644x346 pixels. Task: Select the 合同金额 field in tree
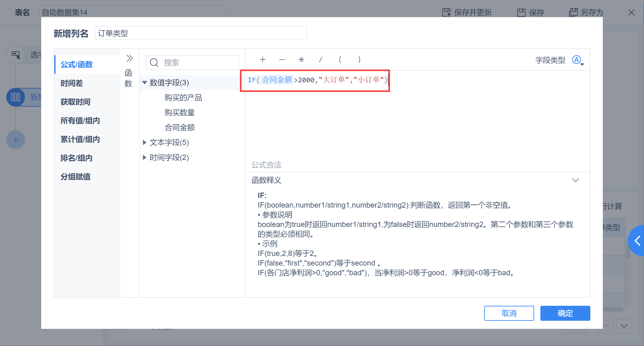point(180,127)
